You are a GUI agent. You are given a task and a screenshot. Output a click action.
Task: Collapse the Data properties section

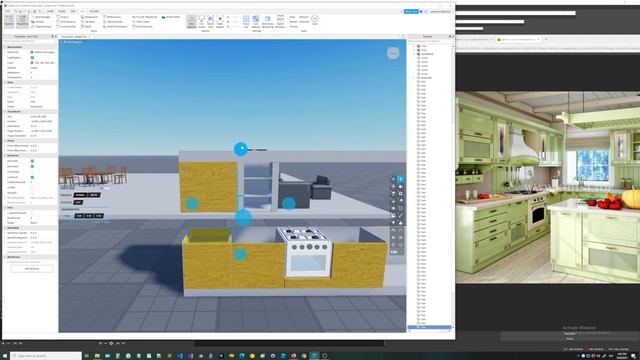tap(5, 82)
